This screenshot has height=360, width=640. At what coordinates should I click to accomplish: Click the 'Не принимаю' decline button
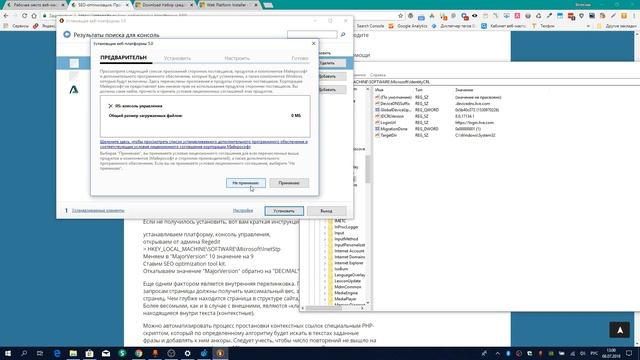tap(246, 183)
